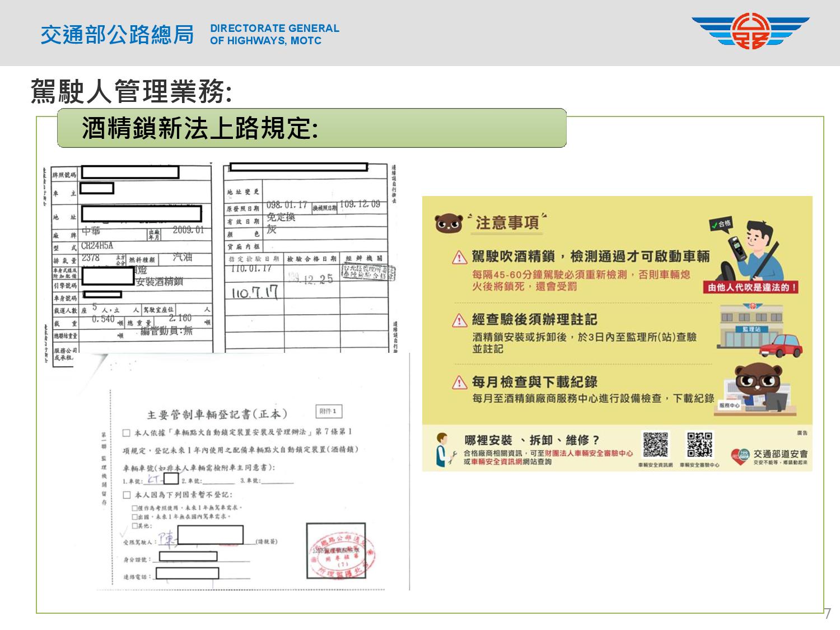
Task: Click the 監理站 building illustration
Action: point(750,325)
